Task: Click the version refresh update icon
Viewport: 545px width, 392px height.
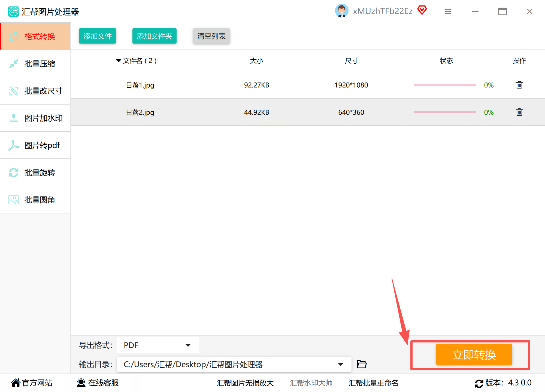Action: point(479,383)
